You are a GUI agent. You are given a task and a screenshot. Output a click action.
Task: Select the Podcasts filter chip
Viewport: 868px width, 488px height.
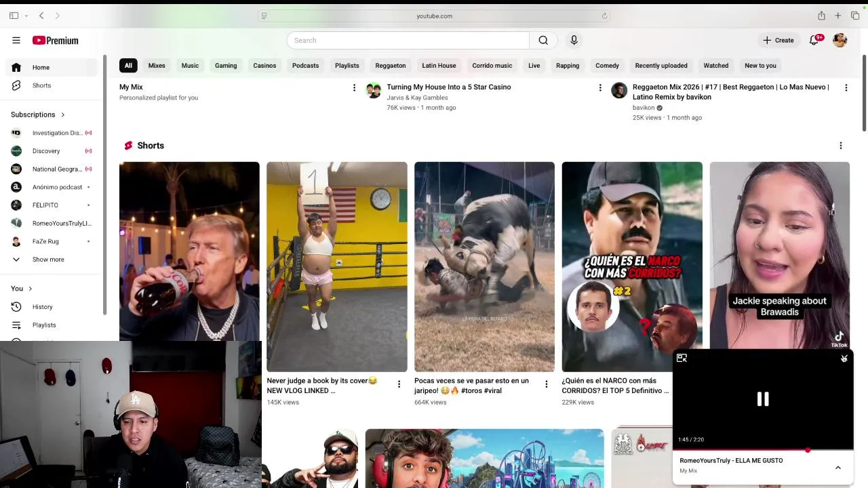click(x=305, y=66)
